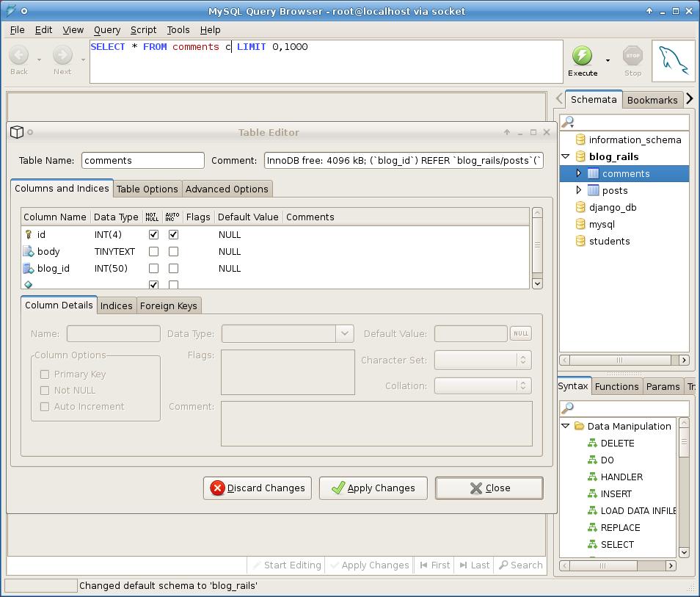The width and height of the screenshot is (700, 597).
Task: Open the Query menu
Action: pyautogui.click(x=107, y=30)
